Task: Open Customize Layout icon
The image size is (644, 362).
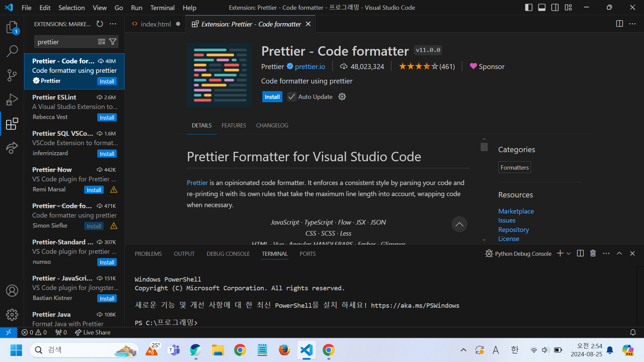Action: tap(568, 7)
